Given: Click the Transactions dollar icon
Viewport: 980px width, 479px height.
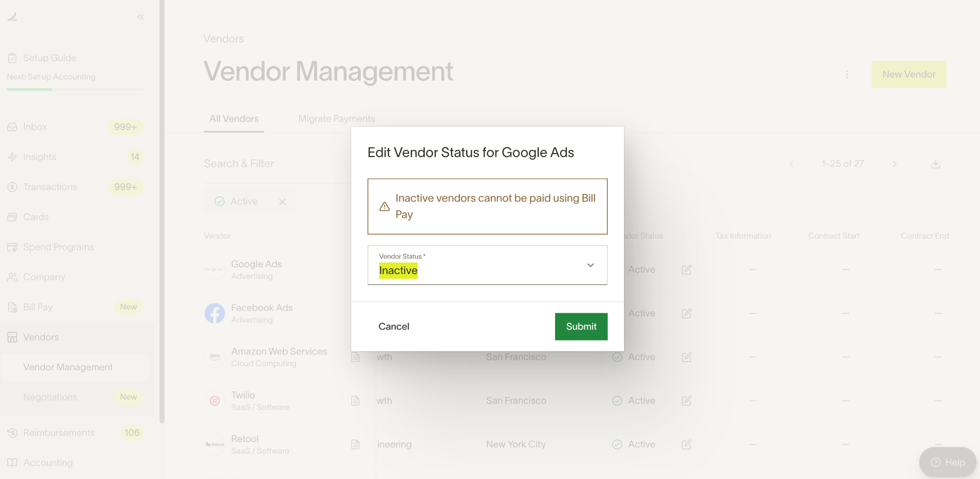Looking at the screenshot, I should click(12, 187).
